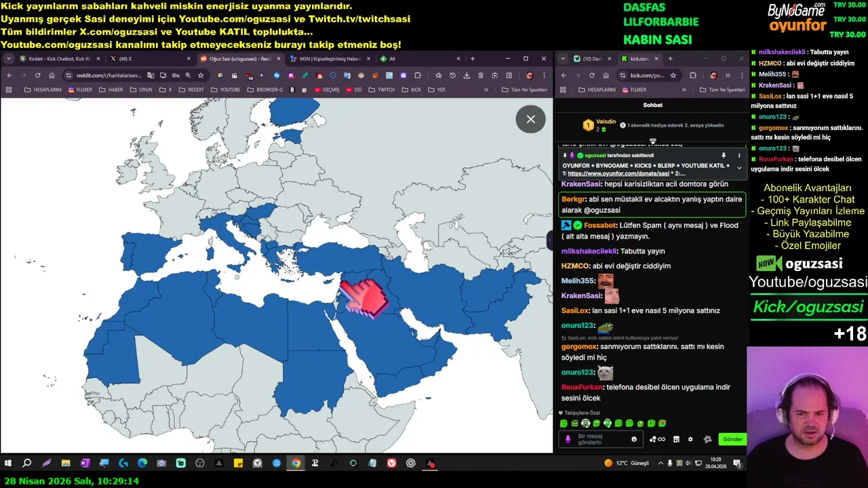Open tab search dropdown in Reddit window
This screenshot has height=488, width=868.
(x=8, y=59)
